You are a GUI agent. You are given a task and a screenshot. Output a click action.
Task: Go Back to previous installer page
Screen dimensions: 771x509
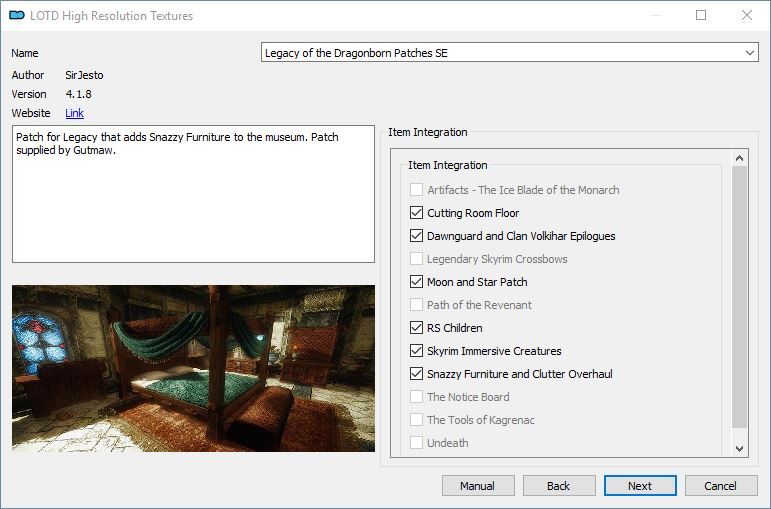[559, 486]
